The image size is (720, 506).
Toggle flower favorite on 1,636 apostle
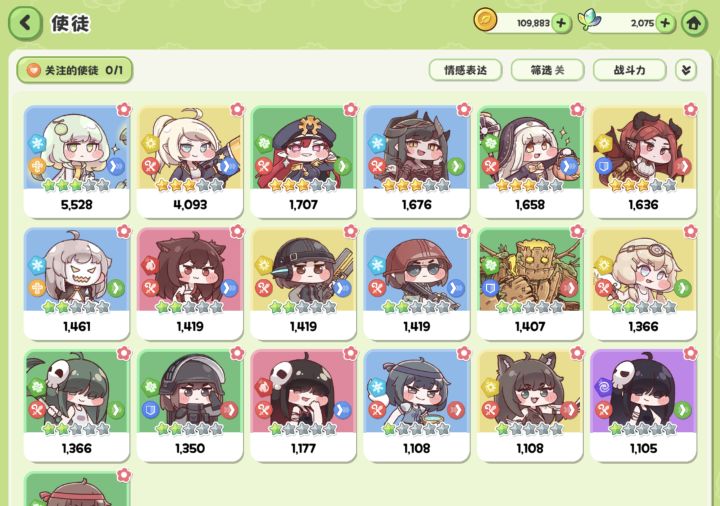pyautogui.click(x=690, y=109)
